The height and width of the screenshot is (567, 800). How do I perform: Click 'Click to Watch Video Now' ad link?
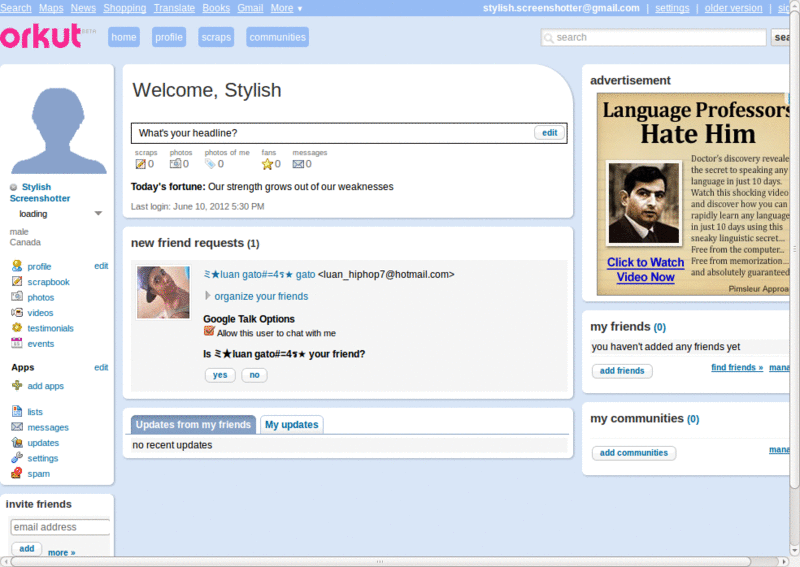(x=645, y=269)
